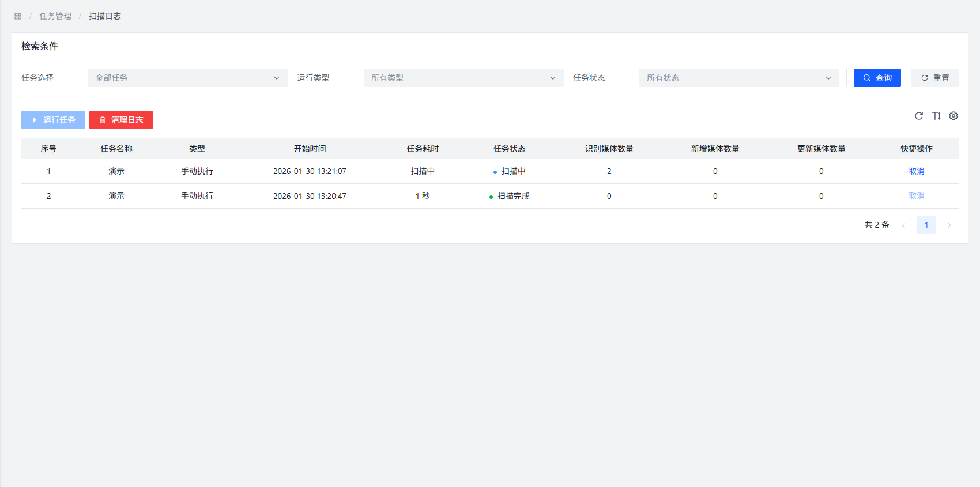Select the 扫描日志 breadcrumb item
Image resolution: width=980 pixels, height=487 pixels.
click(105, 16)
